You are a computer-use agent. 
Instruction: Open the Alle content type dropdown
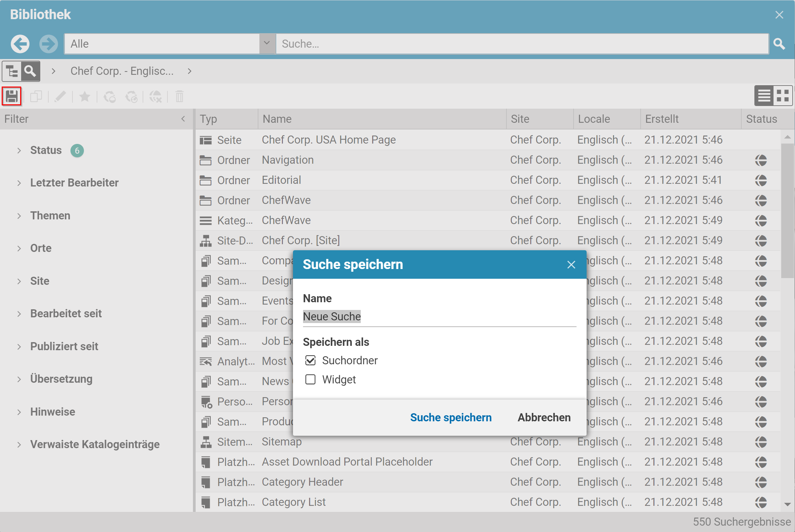[x=267, y=43]
